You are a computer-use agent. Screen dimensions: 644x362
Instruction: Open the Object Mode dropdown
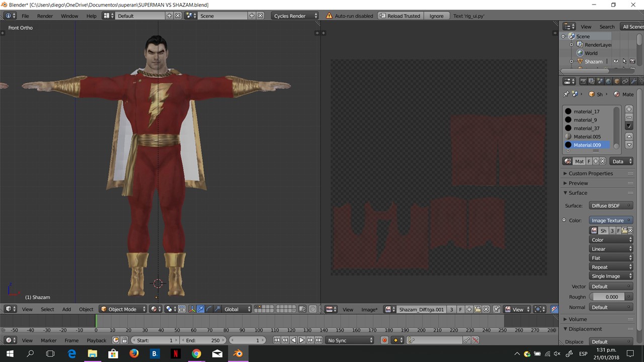(x=123, y=309)
